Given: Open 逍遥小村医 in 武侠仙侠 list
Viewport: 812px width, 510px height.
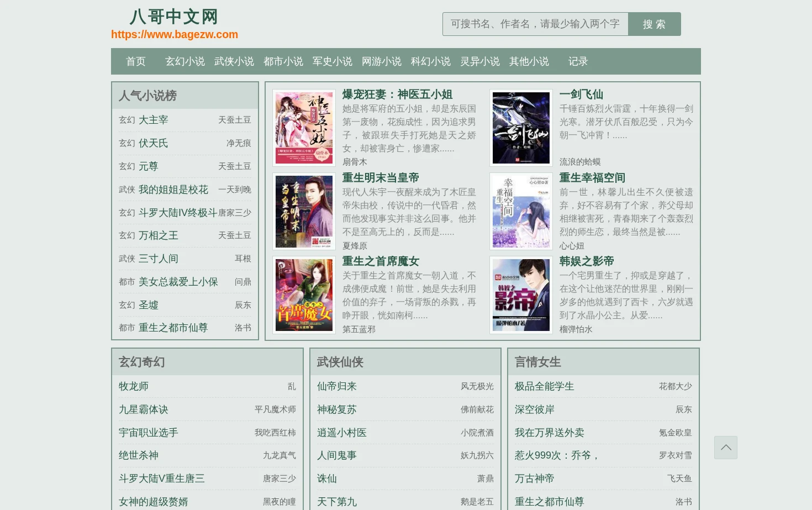Looking at the screenshot, I should [x=342, y=433].
